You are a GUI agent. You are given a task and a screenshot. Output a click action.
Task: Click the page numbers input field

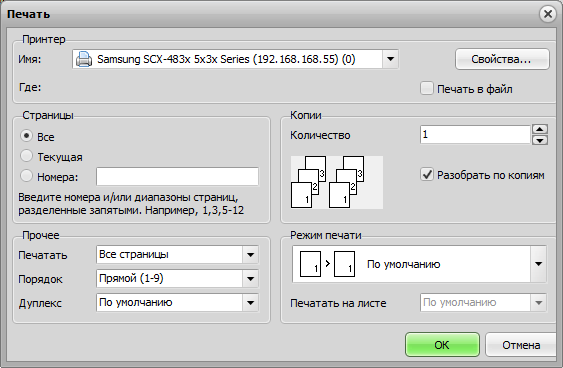(x=177, y=176)
